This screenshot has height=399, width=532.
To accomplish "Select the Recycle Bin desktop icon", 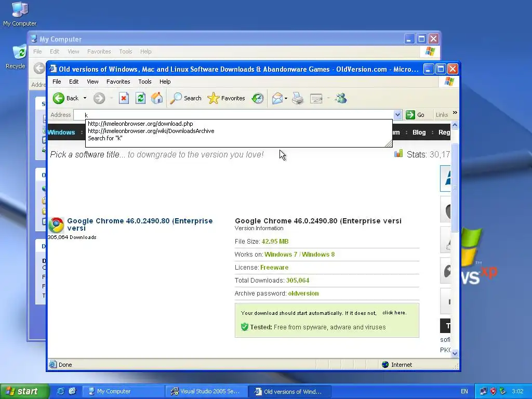I will (x=18, y=57).
